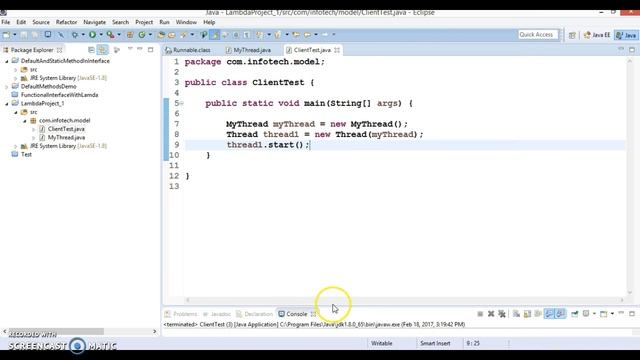Image resolution: width=640 pixels, height=360 pixels.
Task: Click Remove All Terminated Launches icon
Action: [x=502, y=314]
